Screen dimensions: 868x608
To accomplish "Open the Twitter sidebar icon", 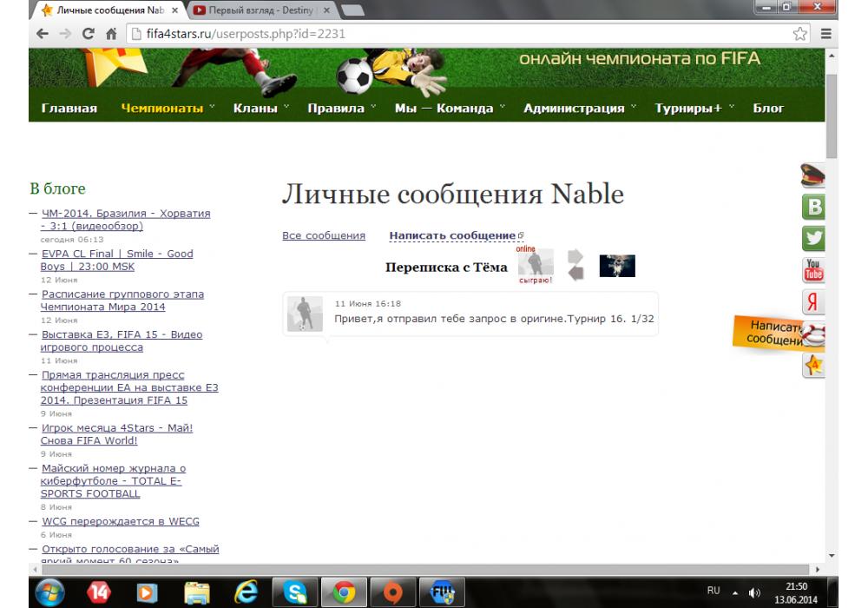I will (814, 238).
